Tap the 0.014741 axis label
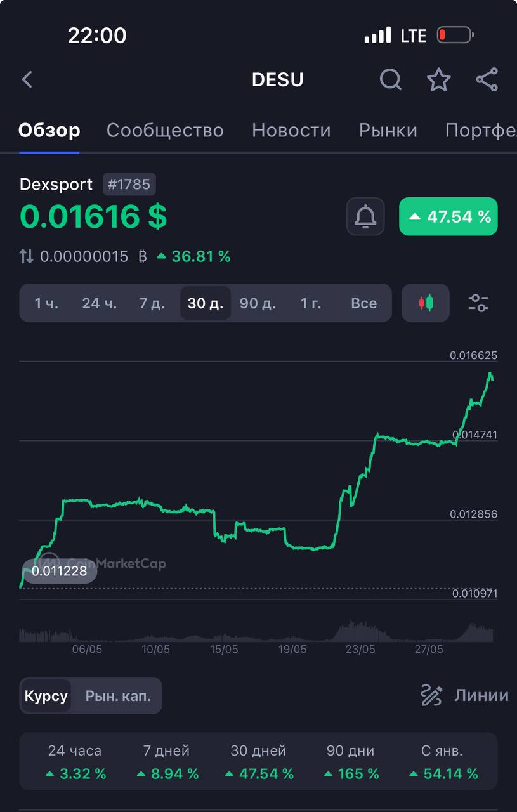Image resolution: width=517 pixels, height=812 pixels. click(x=475, y=435)
